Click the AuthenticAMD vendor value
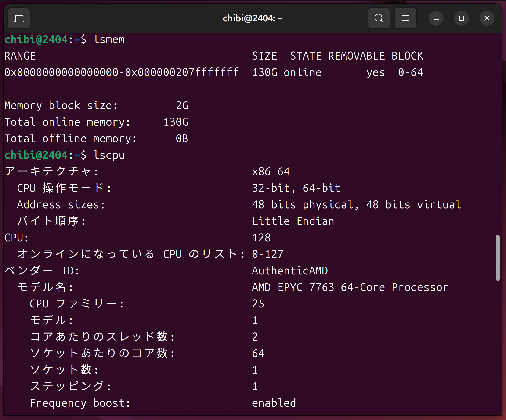 (x=290, y=271)
